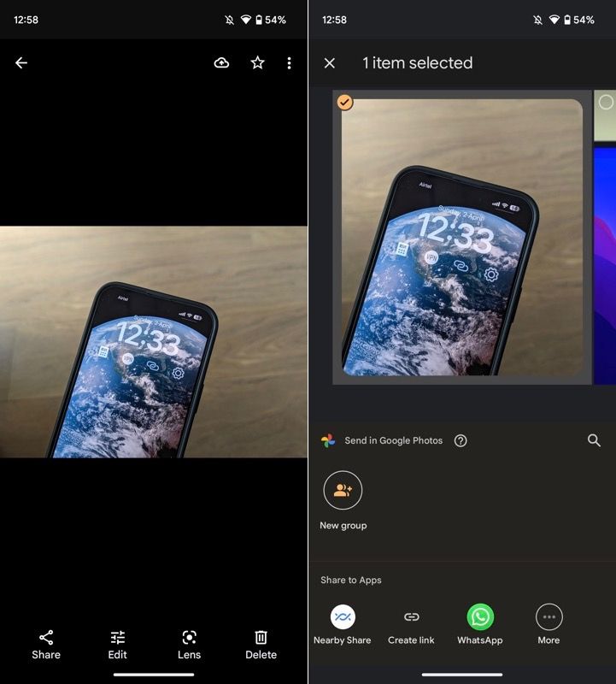Image resolution: width=616 pixels, height=684 pixels.
Task: Uncheck the orange selection checkmark on photo
Action: 344,102
